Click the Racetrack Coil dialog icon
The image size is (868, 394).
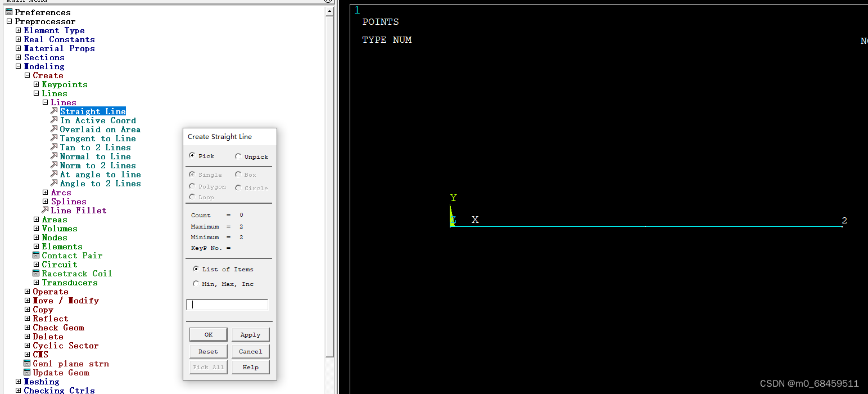[x=36, y=274]
